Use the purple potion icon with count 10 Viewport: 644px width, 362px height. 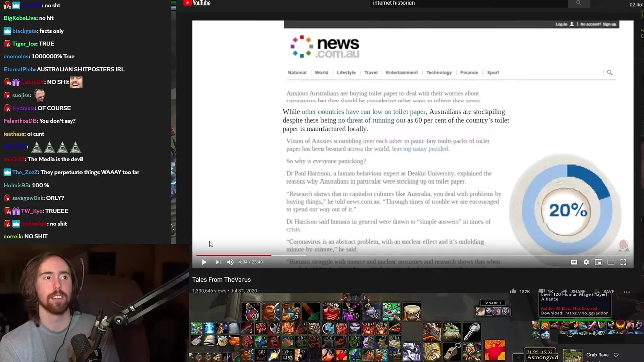tap(351, 312)
